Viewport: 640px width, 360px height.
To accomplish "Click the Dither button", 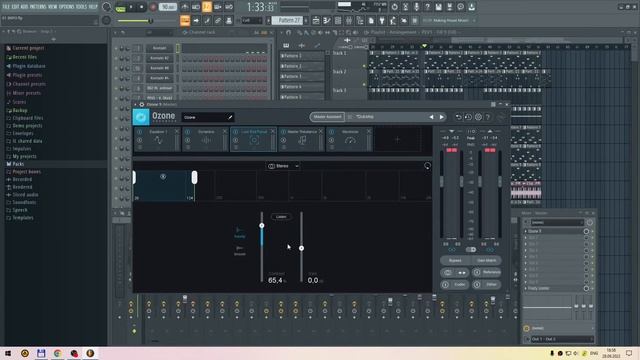I will (x=487, y=284).
